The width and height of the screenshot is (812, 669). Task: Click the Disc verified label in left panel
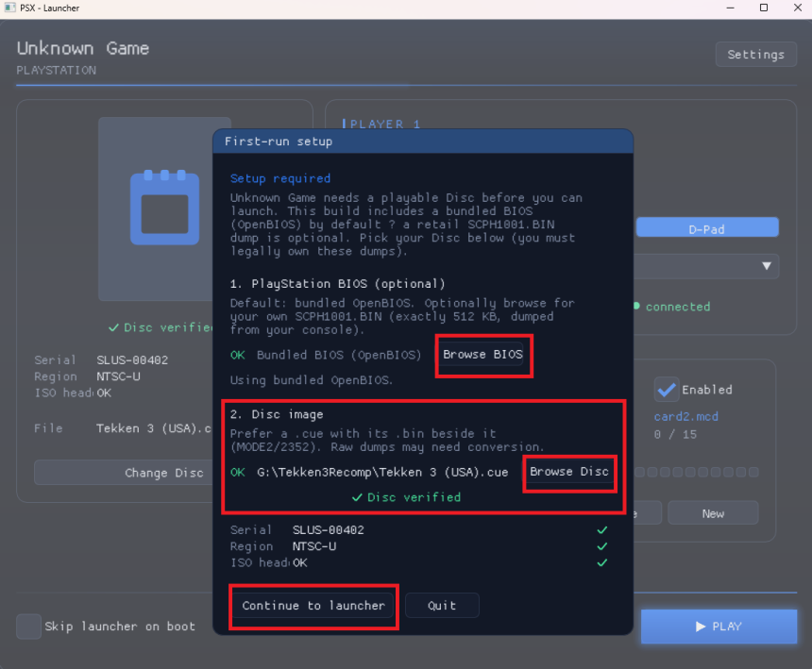161,327
